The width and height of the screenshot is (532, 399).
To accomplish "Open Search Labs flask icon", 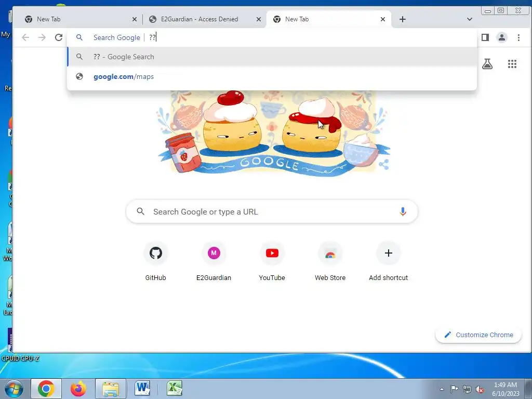I will pos(487,64).
